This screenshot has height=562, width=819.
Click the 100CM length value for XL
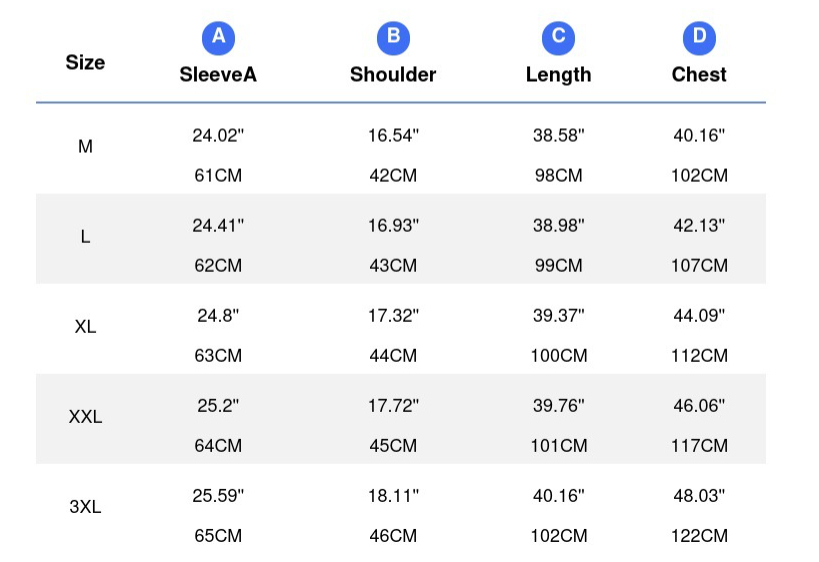click(x=559, y=356)
